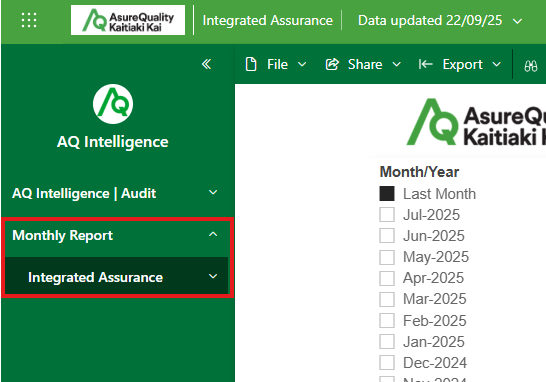Screen dimensions: 546x382
Task: Check the Dec-2024 checkbox
Action: 387,363
